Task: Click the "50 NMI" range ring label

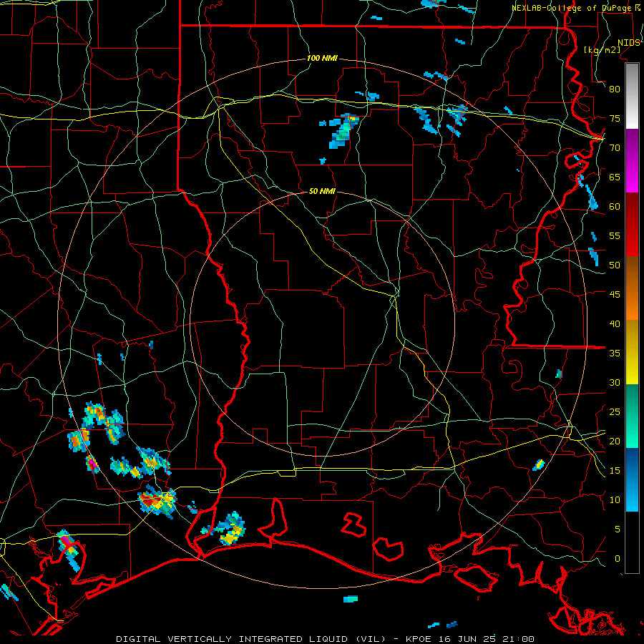Action: 322,191
